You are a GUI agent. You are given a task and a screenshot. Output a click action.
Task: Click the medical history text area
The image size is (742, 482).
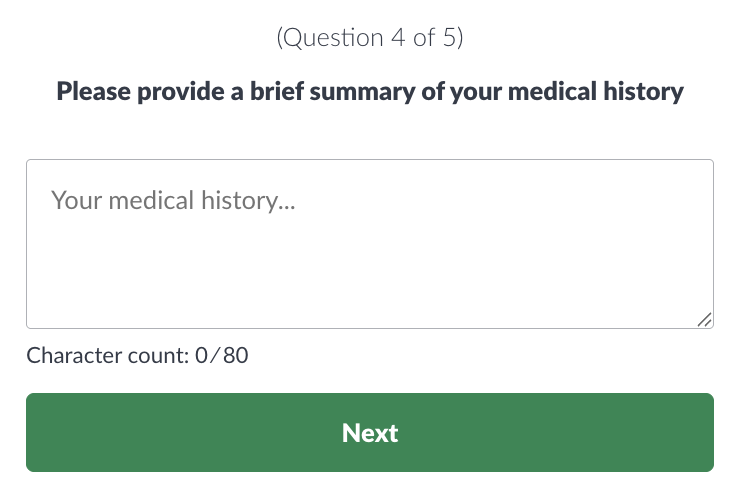pos(370,262)
